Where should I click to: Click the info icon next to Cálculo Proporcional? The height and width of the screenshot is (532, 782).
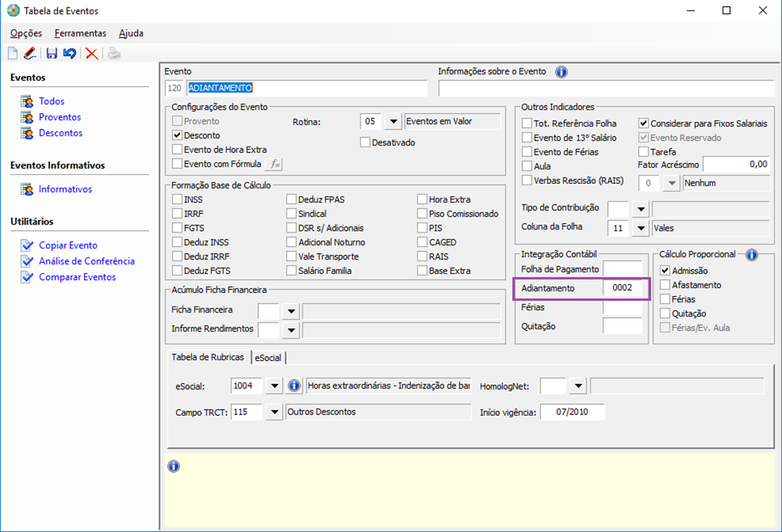click(751, 254)
